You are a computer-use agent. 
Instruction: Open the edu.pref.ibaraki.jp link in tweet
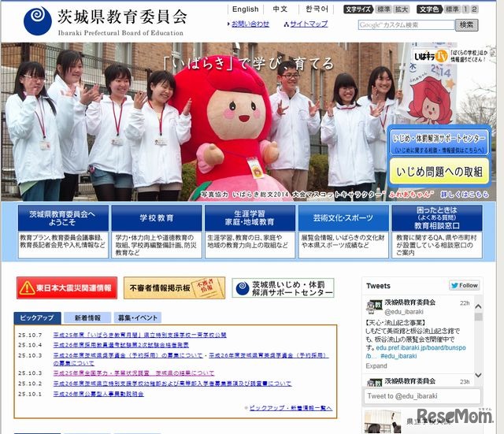421,348
